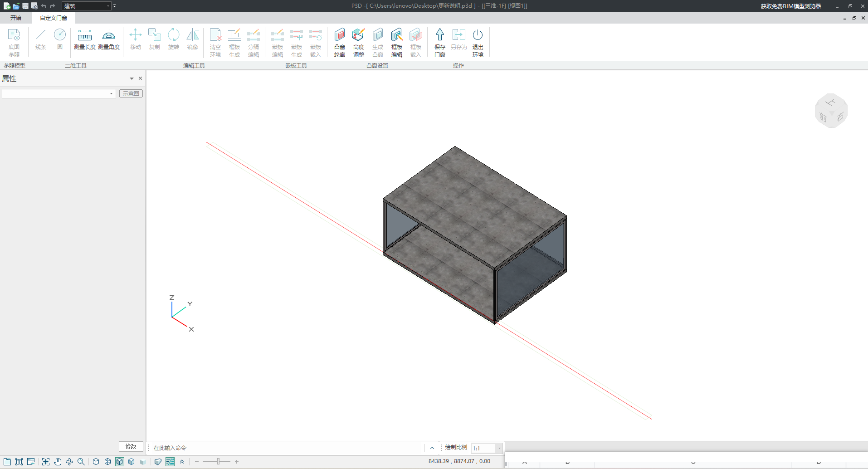Screen dimensions: 868x469
Task: Expand the property type dropdown in 属性 panel
Action: 111,93
